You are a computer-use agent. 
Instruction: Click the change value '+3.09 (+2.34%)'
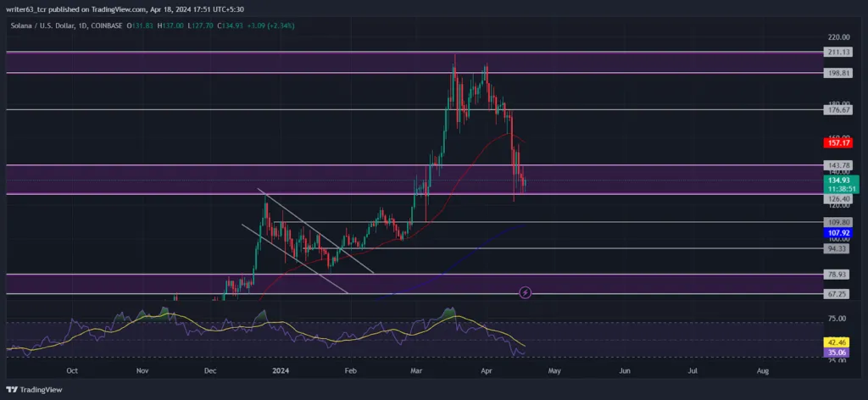(x=271, y=25)
